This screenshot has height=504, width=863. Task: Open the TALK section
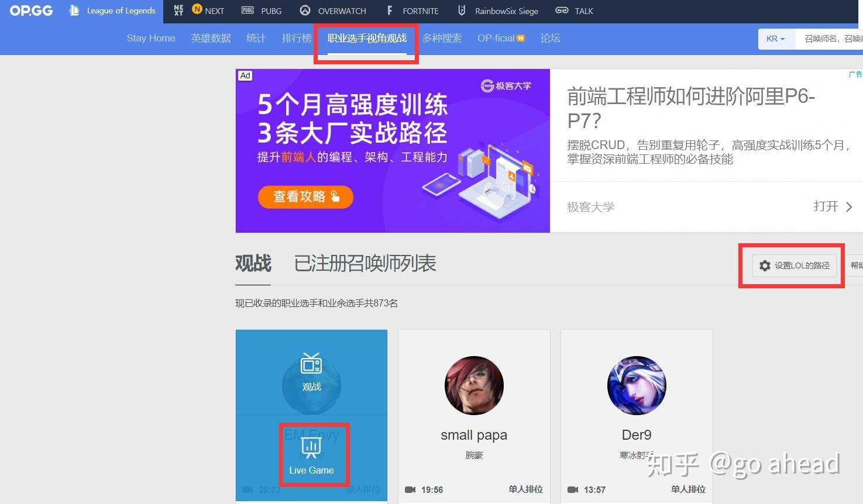coord(574,11)
